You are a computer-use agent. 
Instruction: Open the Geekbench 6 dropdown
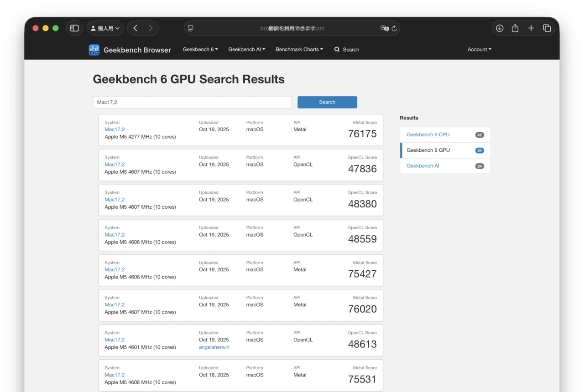pyautogui.click(x=200, y=49)
